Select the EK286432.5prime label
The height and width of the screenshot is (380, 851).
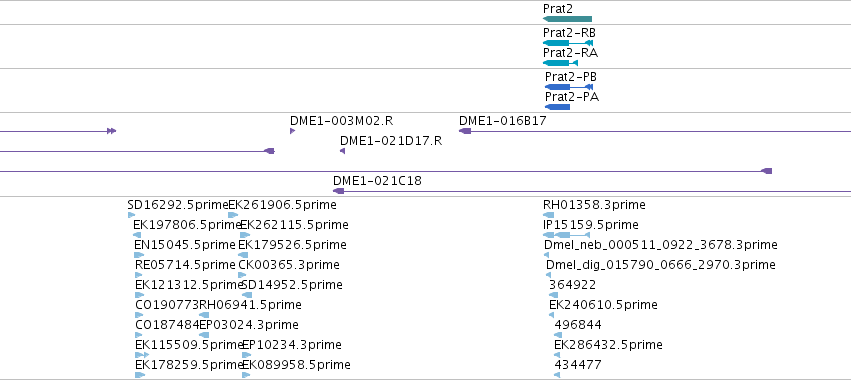[x=608, y=345]
